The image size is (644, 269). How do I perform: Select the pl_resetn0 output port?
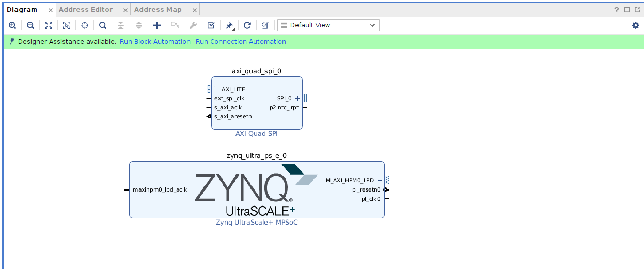click(367, 189)
